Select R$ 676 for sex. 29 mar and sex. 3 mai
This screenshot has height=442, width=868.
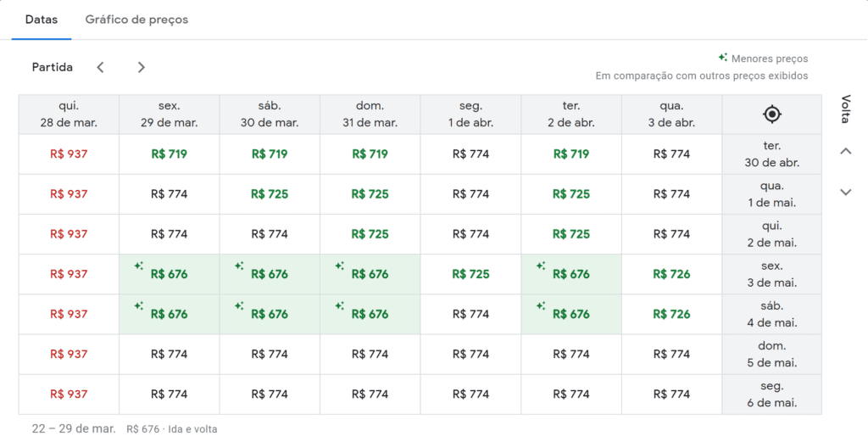click(169, 274)
